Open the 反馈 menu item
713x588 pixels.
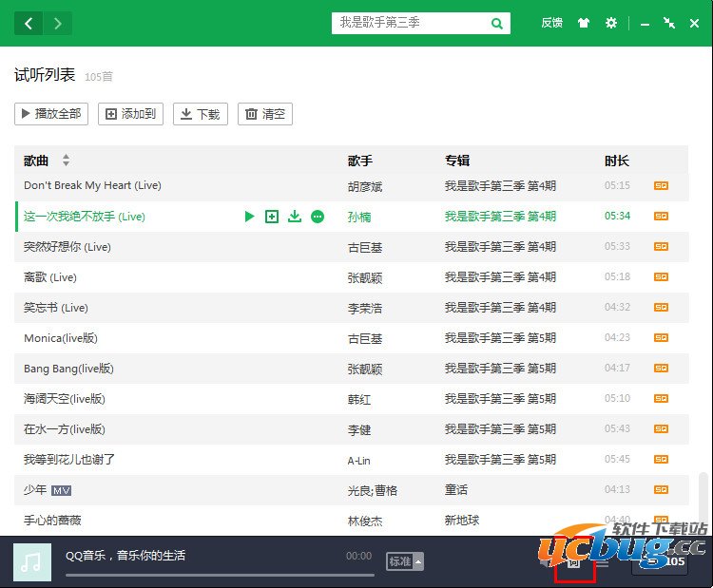pos(551,24)
